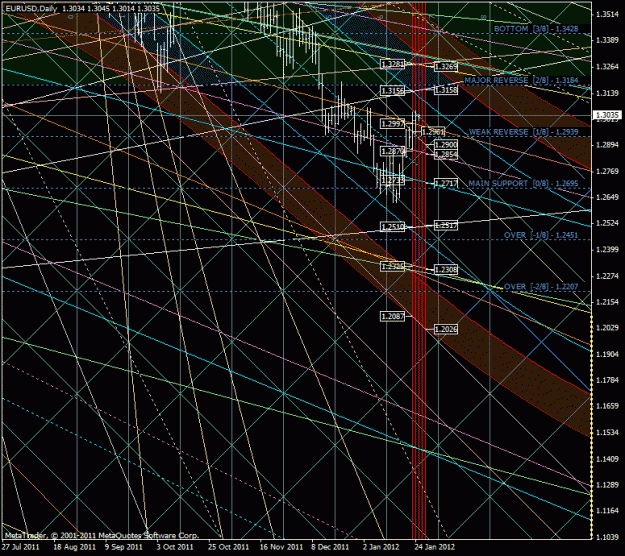Click the 1.3158 boxed price label
Screen dimensions: 625x556
[x=446, y=90]
